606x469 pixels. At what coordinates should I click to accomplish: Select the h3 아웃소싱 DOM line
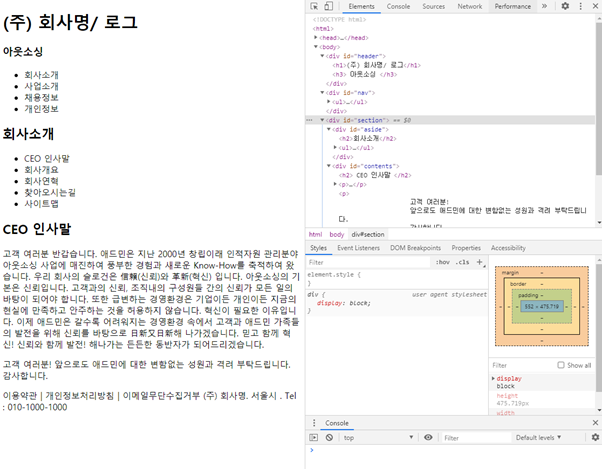tap(364, 74)
